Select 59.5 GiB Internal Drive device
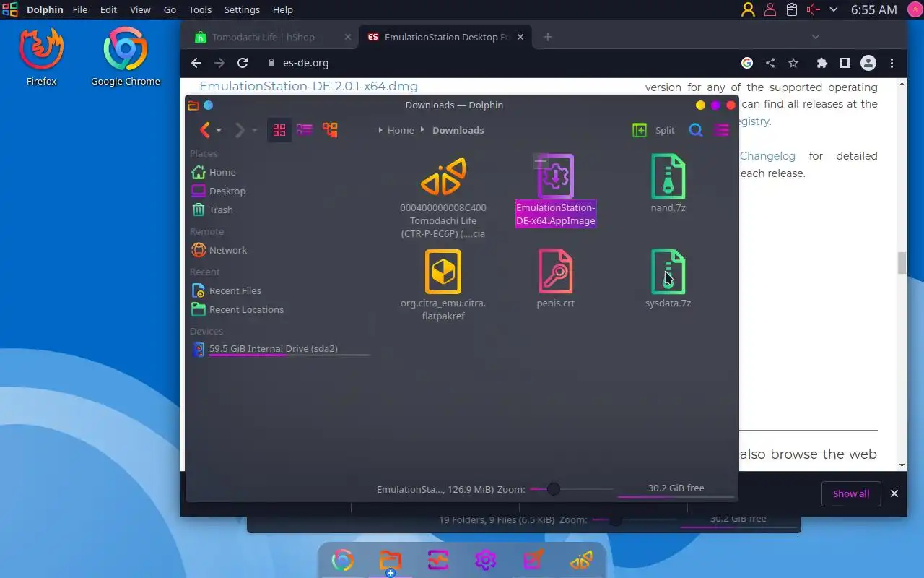924x578 pixels. coord(279,349)
